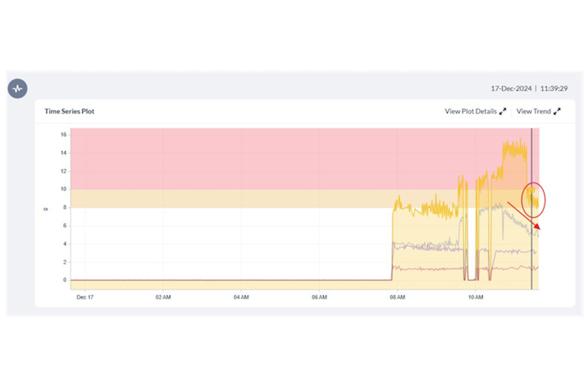Click the 10 y-axis tick label
The width and height of the screenshot is (588, 390).
(63, 189)
